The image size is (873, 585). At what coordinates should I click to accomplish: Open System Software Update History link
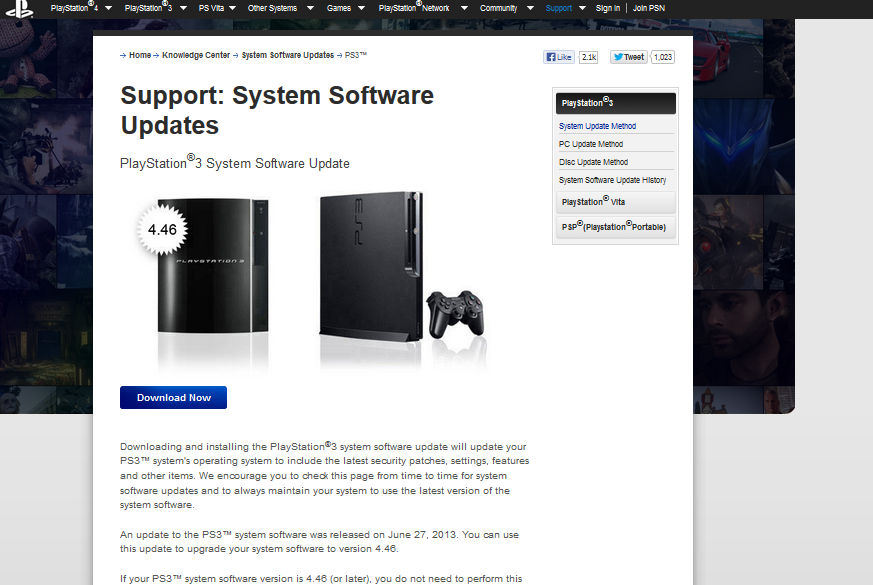(612, 180)
